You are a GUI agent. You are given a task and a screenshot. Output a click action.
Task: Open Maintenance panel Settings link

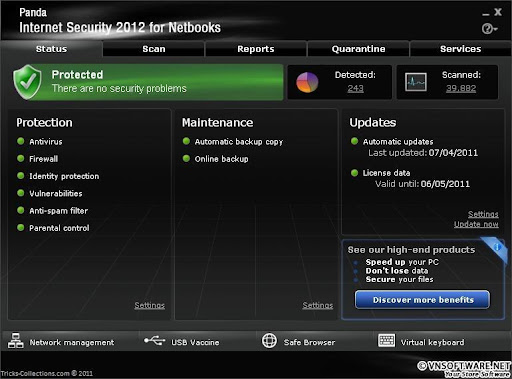coord(318,305)
